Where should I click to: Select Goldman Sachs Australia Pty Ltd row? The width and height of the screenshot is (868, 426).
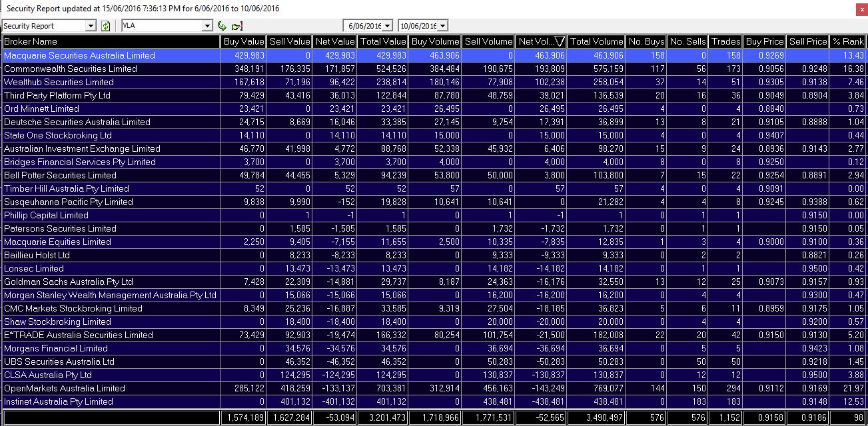point(434,282)
